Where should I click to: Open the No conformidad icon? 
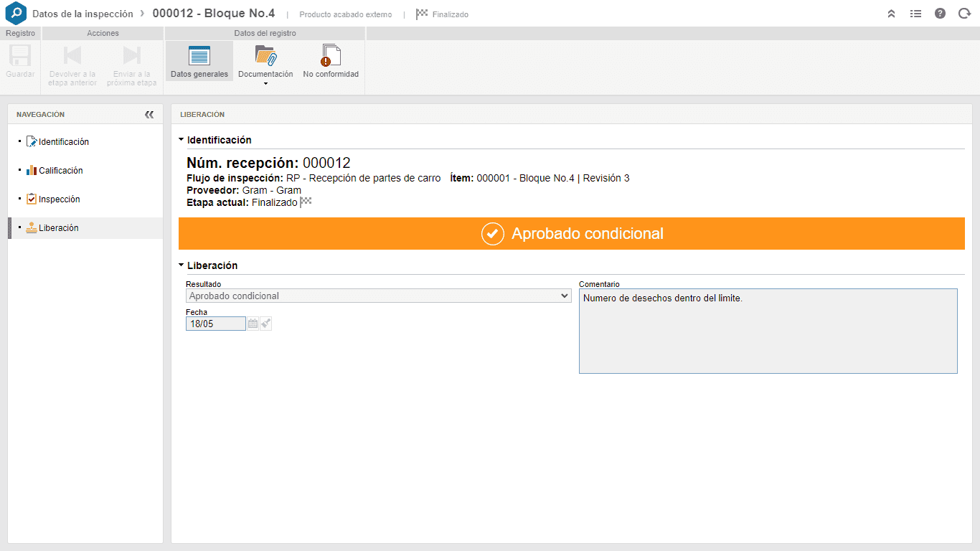(331, 55)
